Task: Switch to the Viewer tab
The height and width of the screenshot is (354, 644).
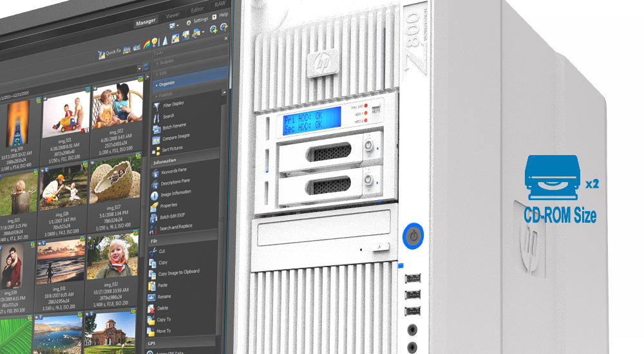Action: (173, 15)
